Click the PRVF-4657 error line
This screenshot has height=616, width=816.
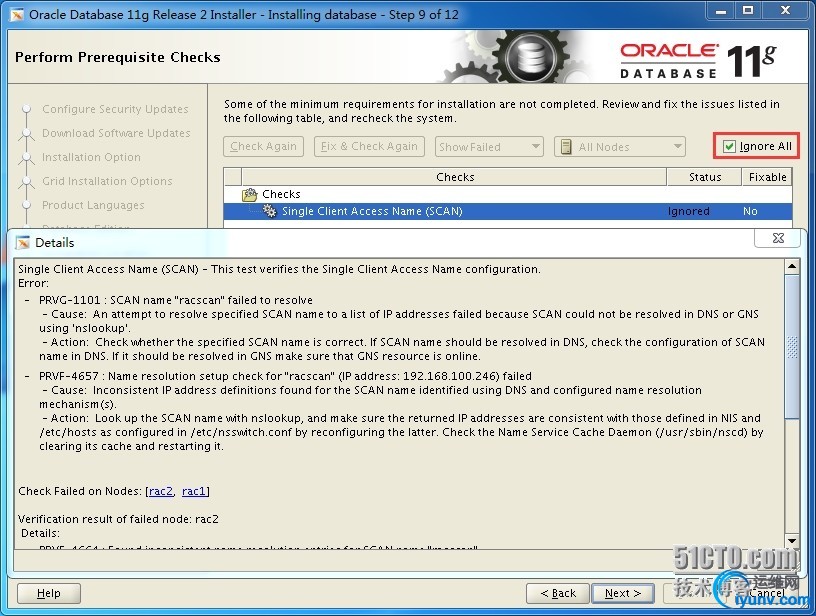pos(285,376)
